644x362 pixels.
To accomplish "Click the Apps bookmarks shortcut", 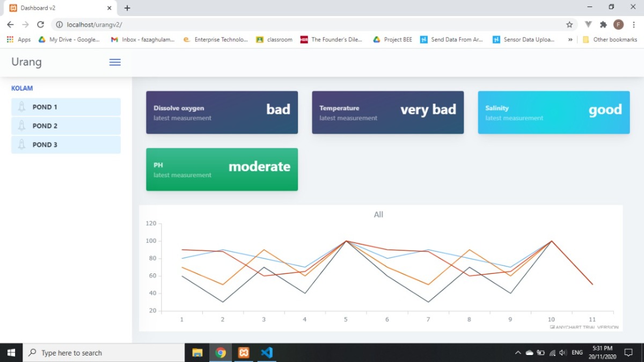I will pyautogui.click(x=19, y=39).
